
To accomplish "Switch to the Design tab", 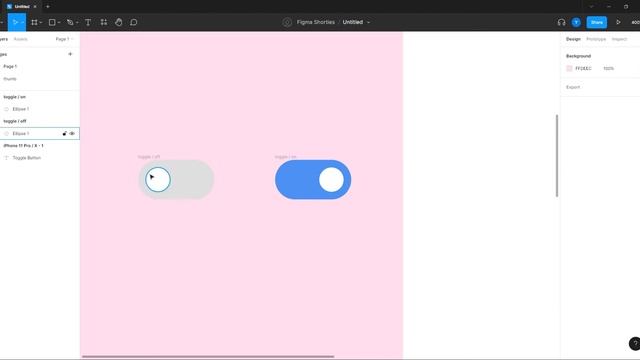I will click(573, 39).
